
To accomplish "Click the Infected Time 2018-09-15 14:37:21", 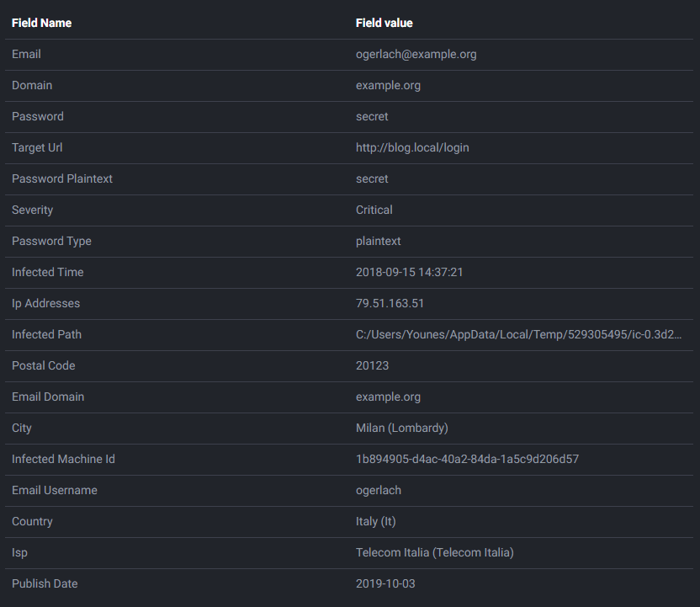I will (410, 272).
